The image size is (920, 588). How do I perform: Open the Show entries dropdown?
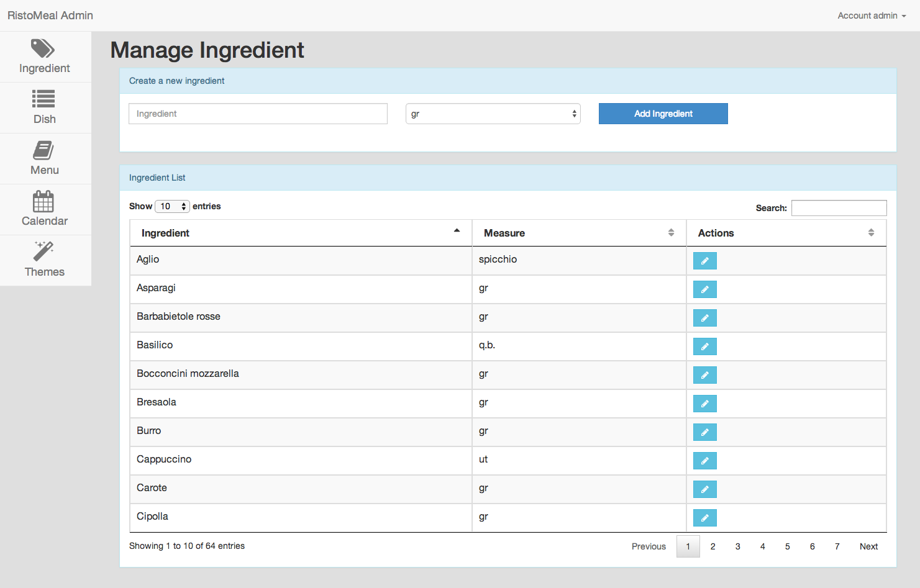pyautogui.click(x=172, y=206)
